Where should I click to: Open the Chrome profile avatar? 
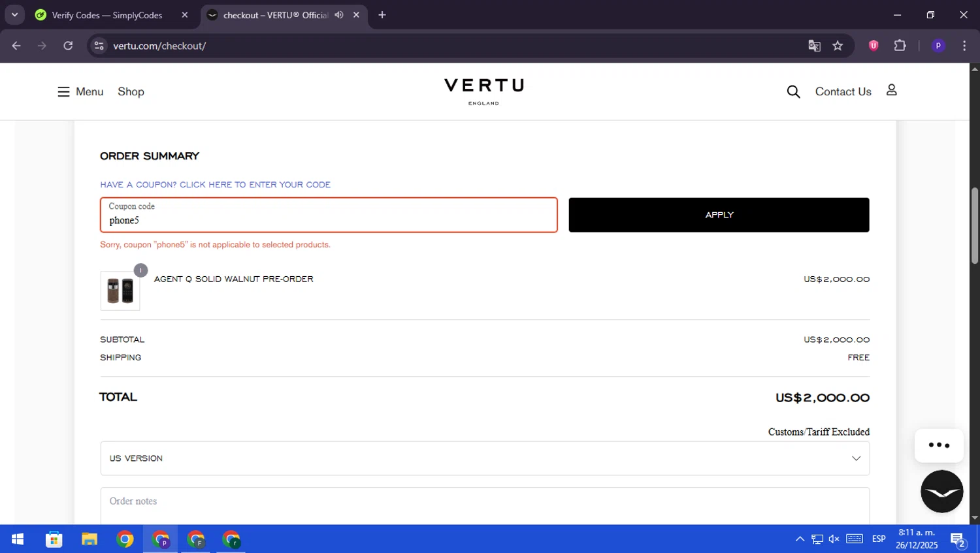[x=938, y=46]
